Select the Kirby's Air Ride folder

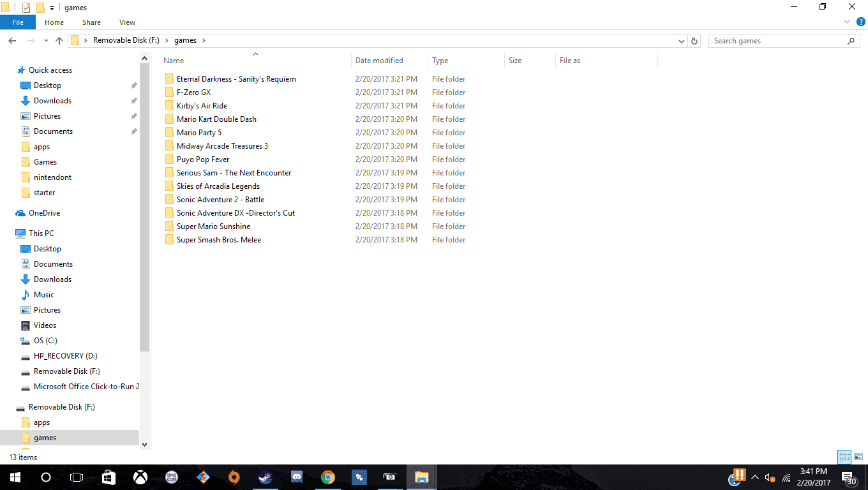point(202,106)
